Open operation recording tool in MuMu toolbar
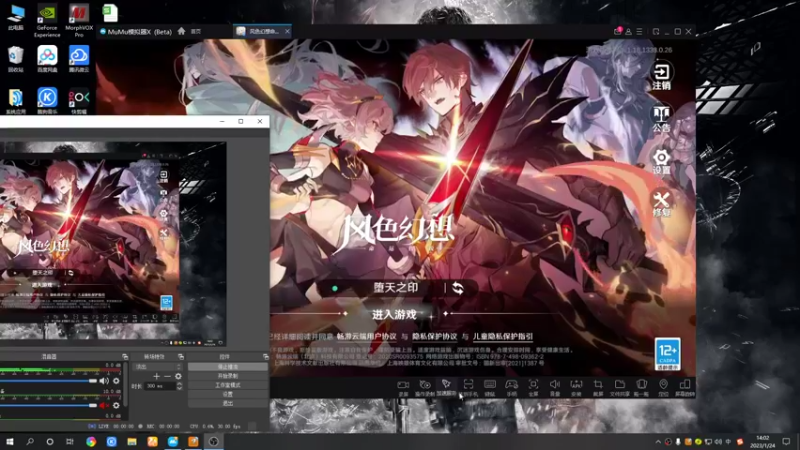The image size is (800, 450). [x=424, y=387]
